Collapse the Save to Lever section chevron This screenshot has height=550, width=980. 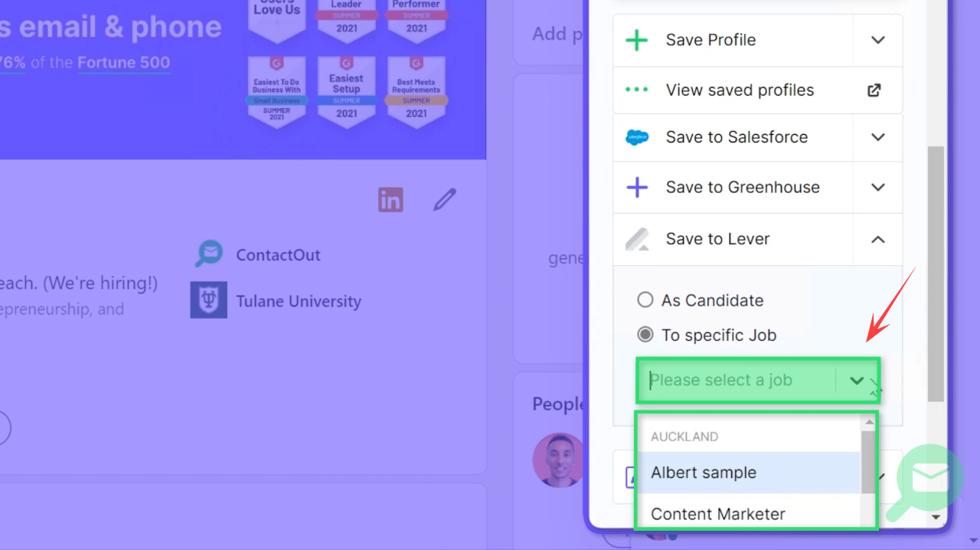pyautogui.click(x=878, y=239)
